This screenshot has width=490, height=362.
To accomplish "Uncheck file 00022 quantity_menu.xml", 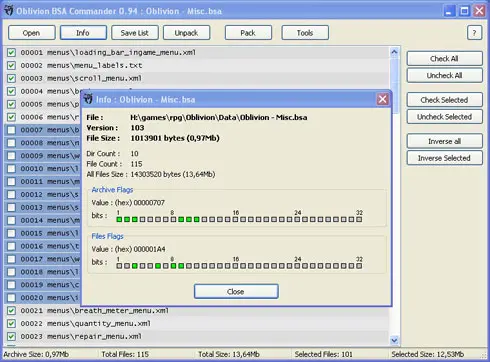I will pos(11,323).
